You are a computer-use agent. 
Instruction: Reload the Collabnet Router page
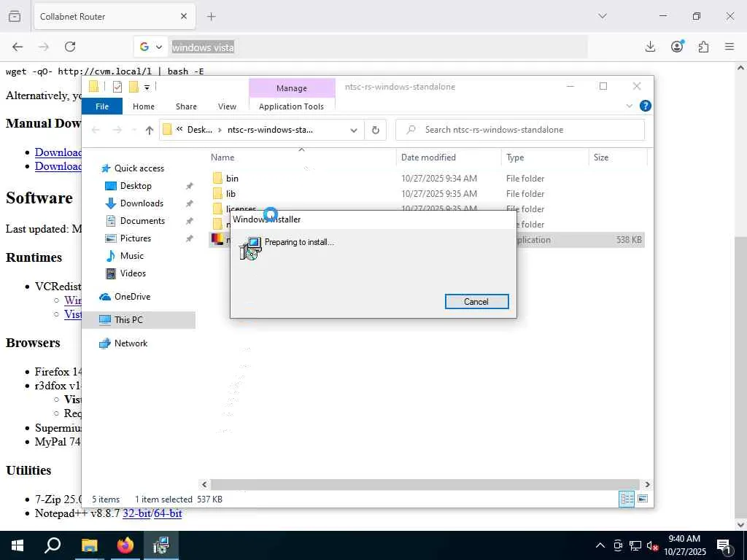coord(70,47)
